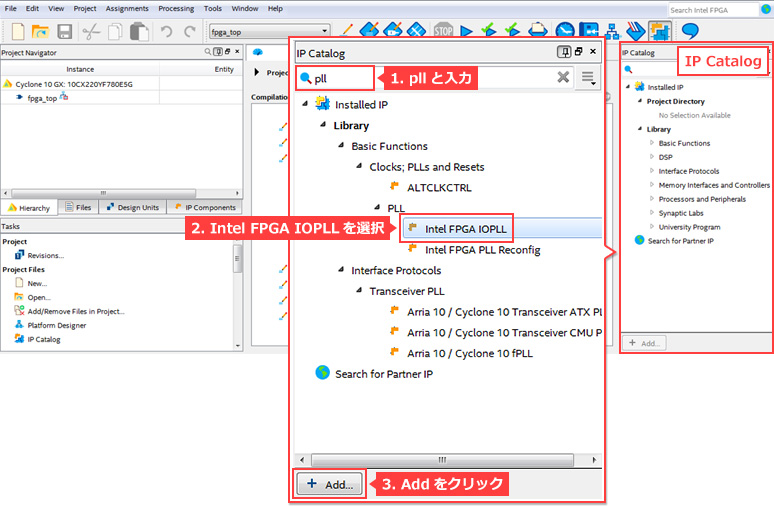Open the Assignments menu
The height and width of the screenshot is (506, 774).
[x=127, y=8]
